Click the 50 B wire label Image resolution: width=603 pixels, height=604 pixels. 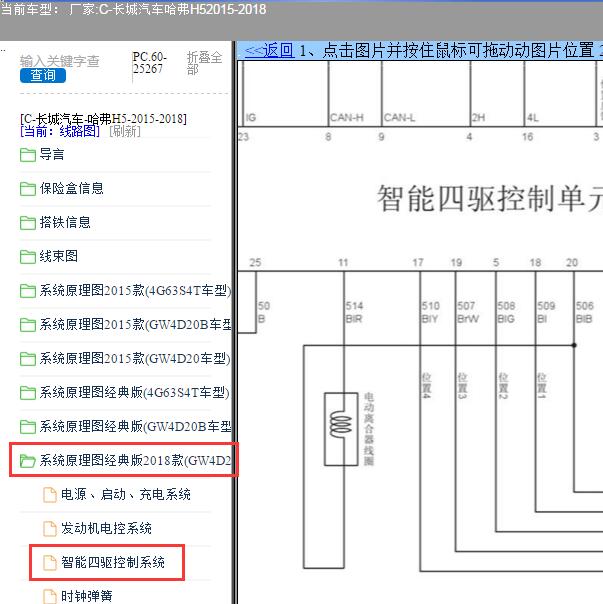(264, 312)
